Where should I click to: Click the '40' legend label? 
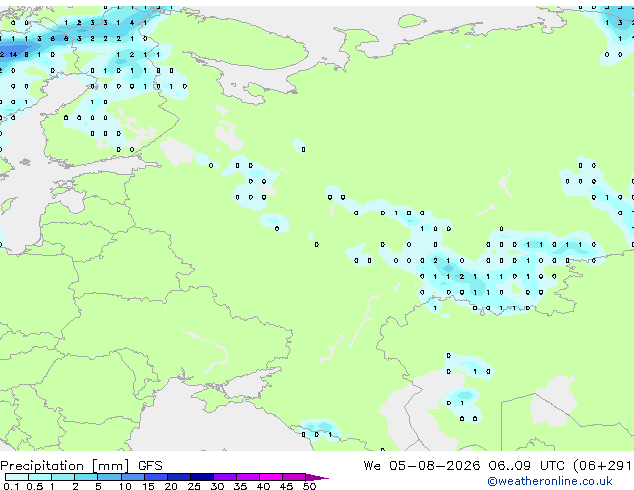(264, 486)
